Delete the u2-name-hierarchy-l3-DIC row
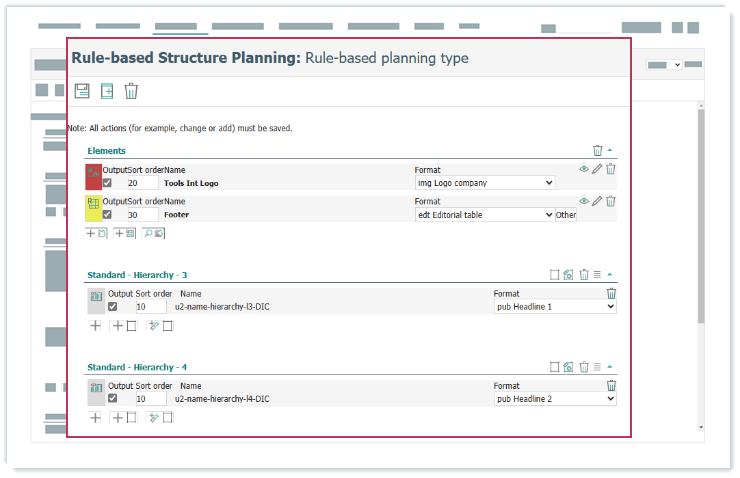Viewport: 740px width, 478px height. pyautogui.click(x=611, y=293)
